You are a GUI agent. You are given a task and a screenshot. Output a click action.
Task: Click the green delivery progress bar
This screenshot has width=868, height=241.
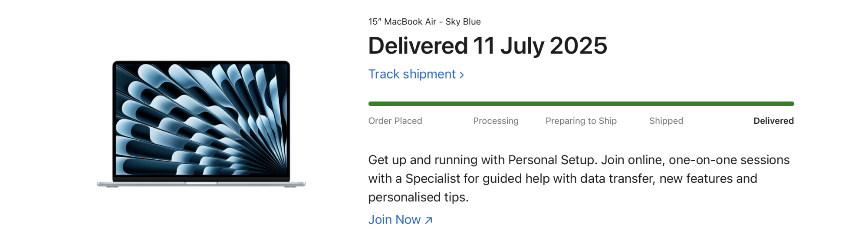[x=581, y=104]
